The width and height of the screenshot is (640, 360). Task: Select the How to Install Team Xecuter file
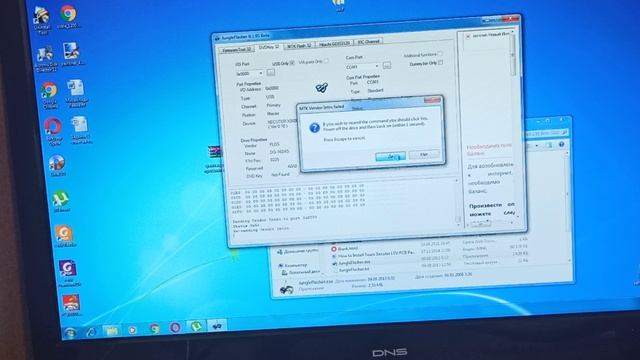pyautogui.click(x=373, y=255)
